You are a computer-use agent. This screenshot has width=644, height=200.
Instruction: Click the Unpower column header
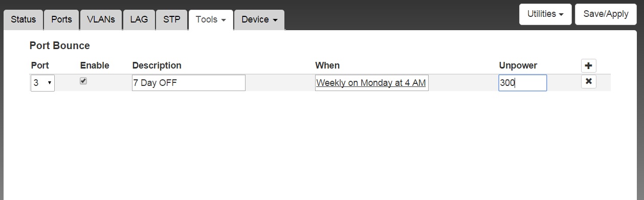(518, 65)
